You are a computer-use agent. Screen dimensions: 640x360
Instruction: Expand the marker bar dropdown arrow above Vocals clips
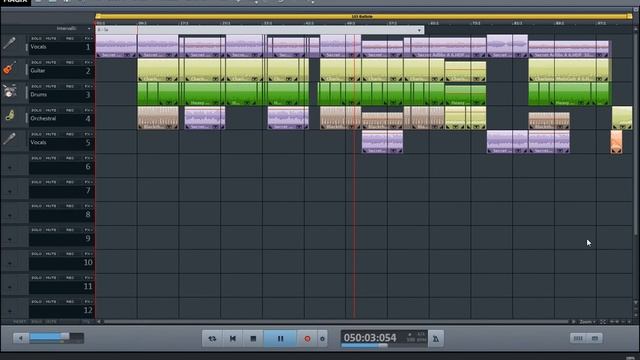[x=419, y=30]
